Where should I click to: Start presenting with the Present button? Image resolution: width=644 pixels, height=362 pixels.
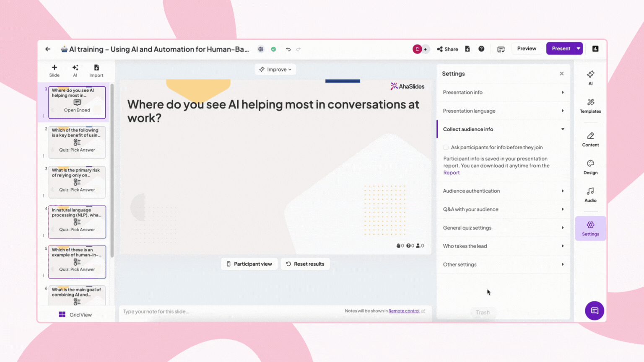pyautogui.click(x=561, y=49)
